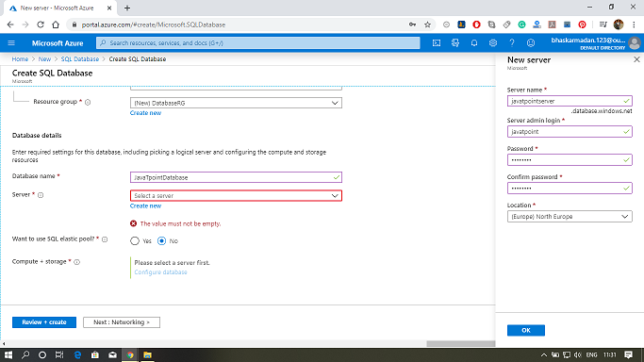Click info icon next to Compute + storage
The image size is (644, 362).
pyautogui.click(x=76, y=262)
